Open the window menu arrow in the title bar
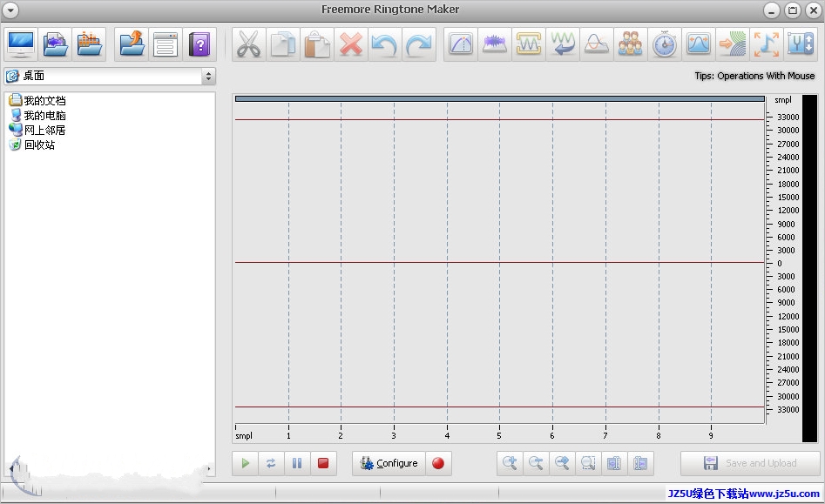The image size is (825, 504). pos(10,10)
